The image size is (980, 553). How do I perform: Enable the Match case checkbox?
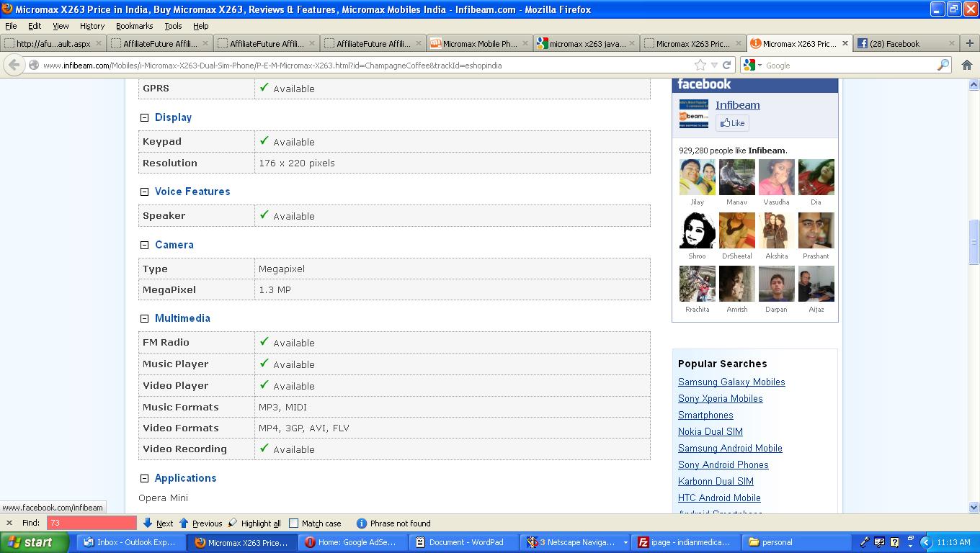[293, 523]
